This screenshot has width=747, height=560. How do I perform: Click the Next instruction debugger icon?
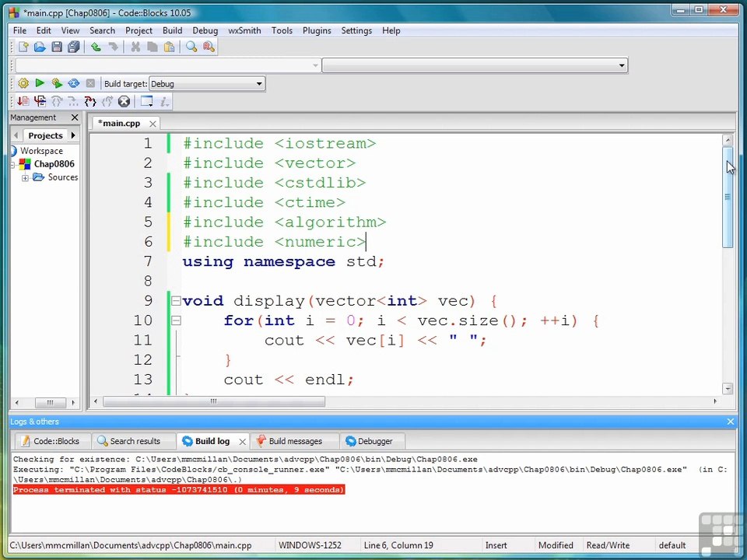click(73, 101)
